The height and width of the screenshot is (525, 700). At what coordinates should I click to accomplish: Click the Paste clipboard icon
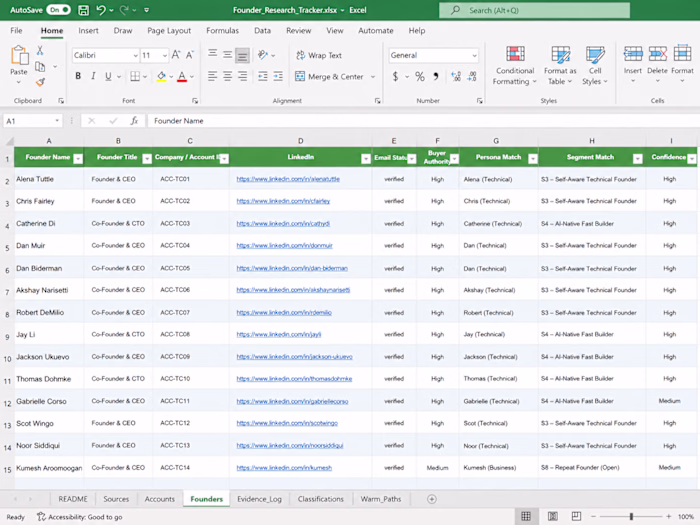pyautogui.click(x=19, y=55)
